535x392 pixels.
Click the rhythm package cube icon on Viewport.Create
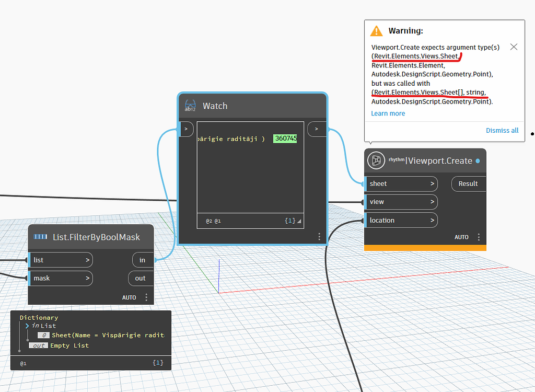click(376, 160)
